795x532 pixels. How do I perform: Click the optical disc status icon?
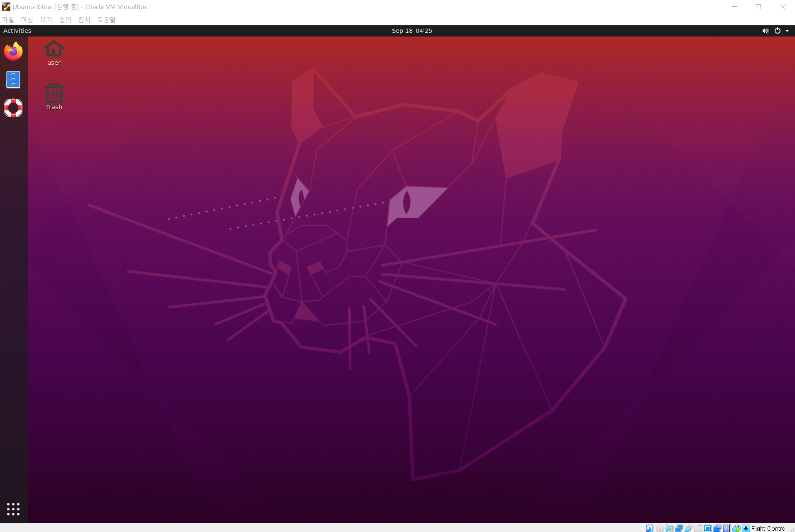pos(660,528)
